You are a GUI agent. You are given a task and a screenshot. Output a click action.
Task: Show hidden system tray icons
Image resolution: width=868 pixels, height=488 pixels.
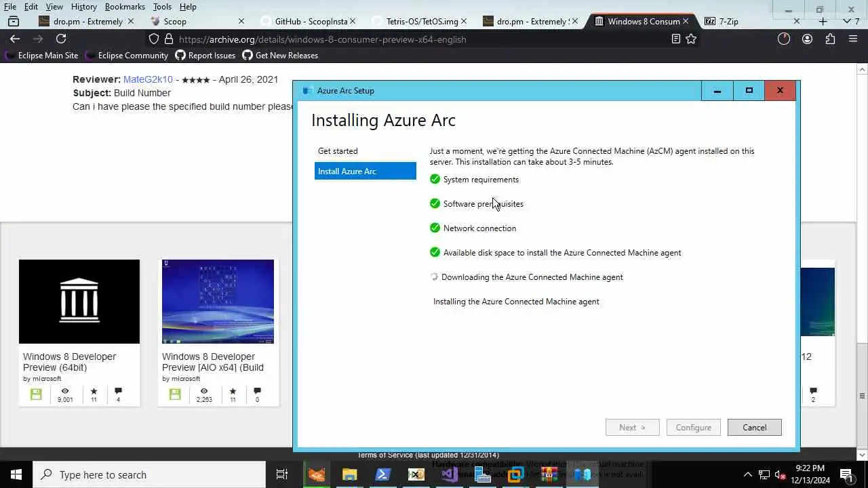point(747,474)
